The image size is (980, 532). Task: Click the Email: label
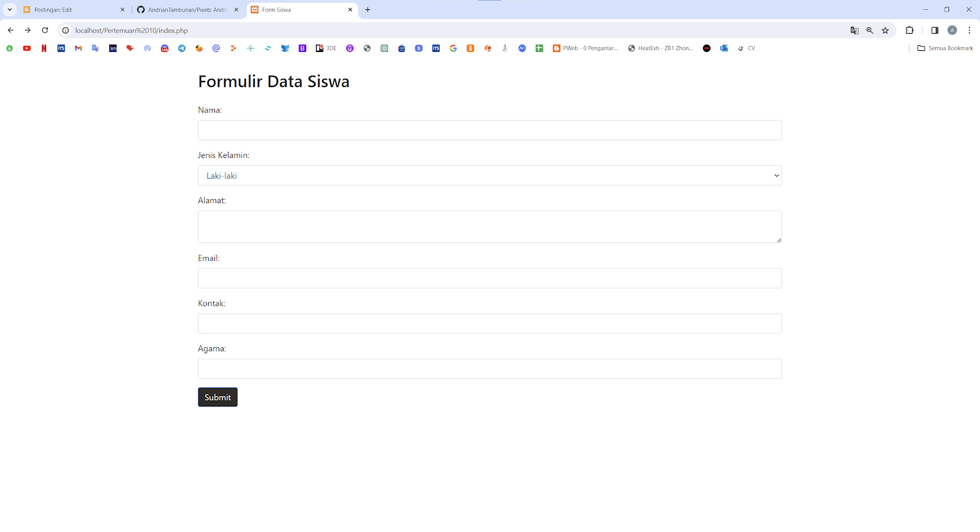209,258
